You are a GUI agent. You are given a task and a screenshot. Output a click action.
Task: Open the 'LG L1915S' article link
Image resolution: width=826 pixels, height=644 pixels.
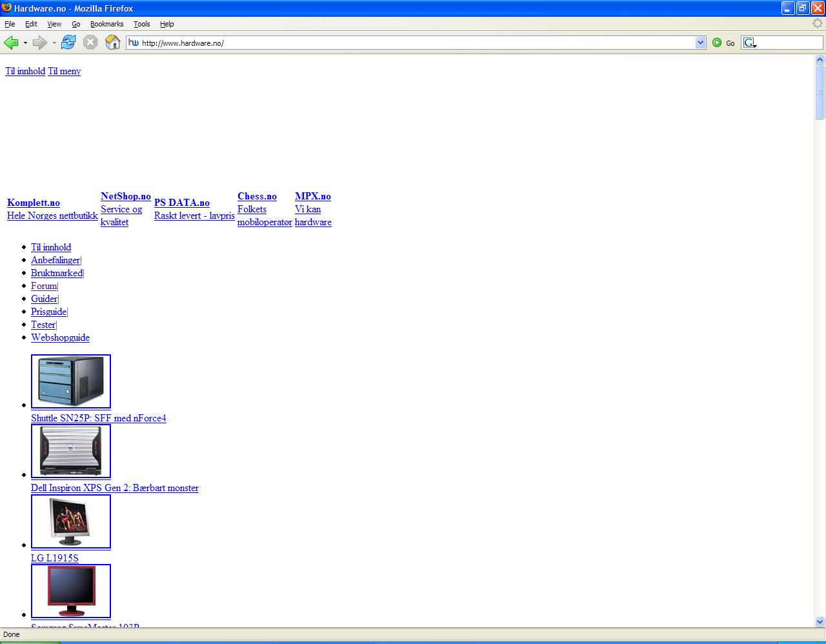click(x=55, y=558)
